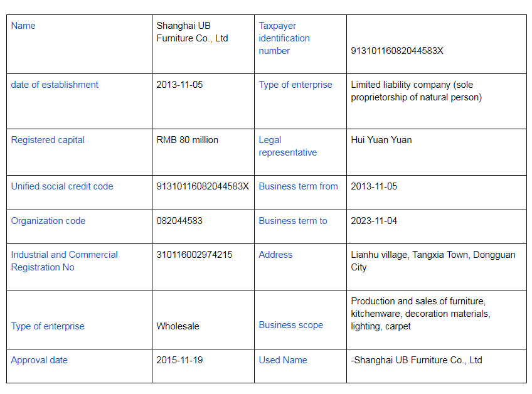Click 'Type of enterprise' label beside Wholesale
Viewport: 532px width, 394px height.
(48, 326)
